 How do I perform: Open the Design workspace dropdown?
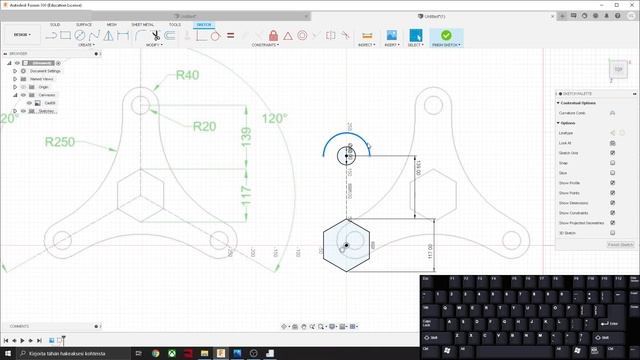click(x=22, y=35)
